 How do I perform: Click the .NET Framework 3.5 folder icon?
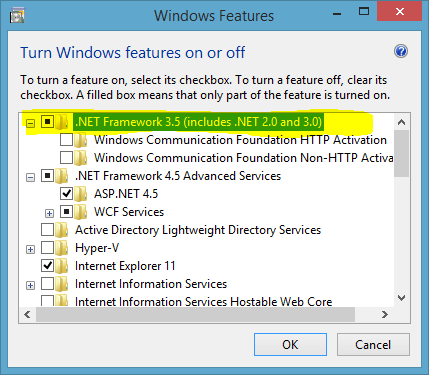pos(62,122)
